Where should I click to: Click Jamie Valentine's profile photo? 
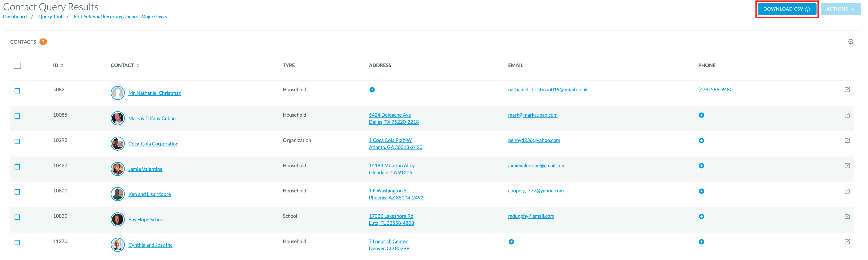tap(117, 169)
